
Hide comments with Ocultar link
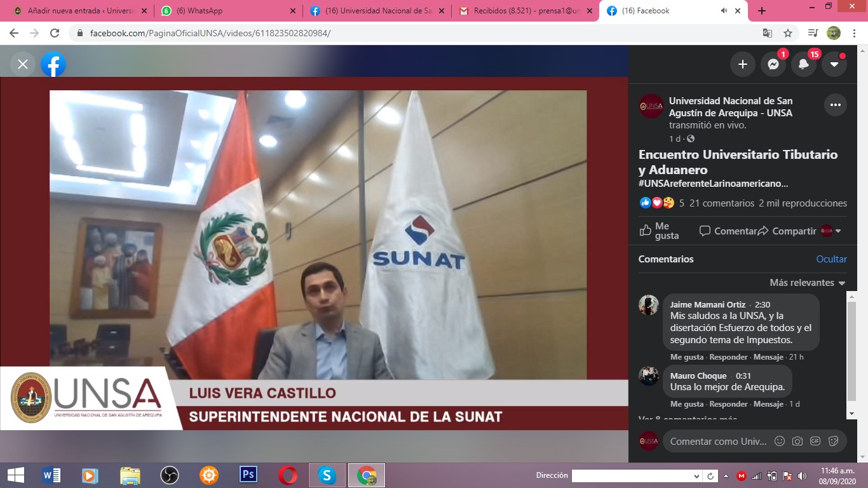pyautogui.click(x=831, y=259)
